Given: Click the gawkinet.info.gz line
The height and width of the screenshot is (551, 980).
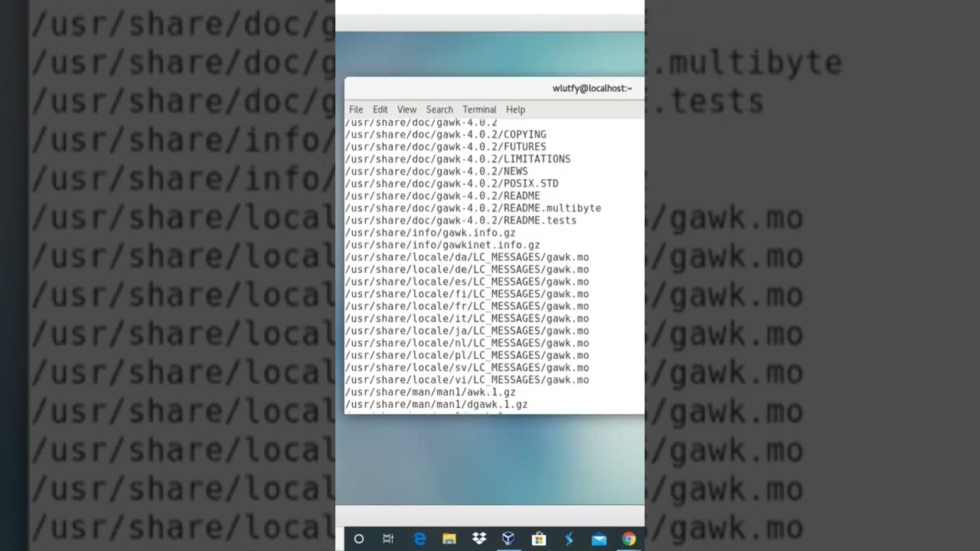Looking at the screenshot, I should (443, 245).
